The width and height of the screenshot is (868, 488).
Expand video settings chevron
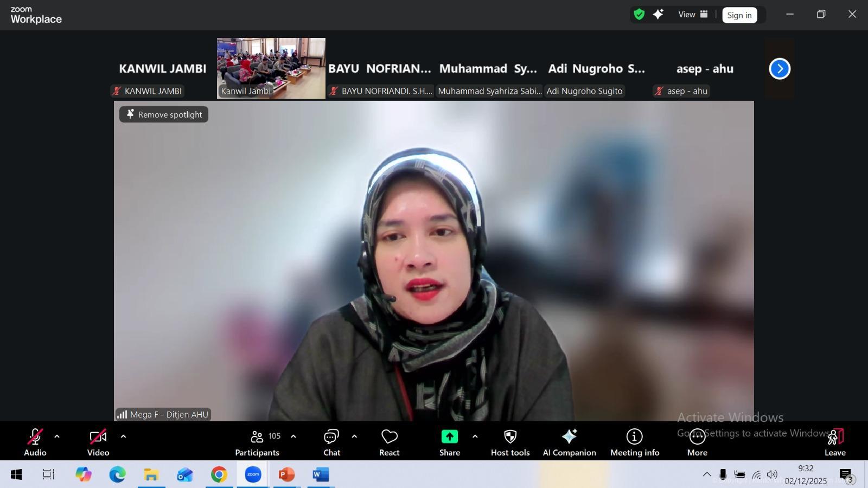pyautogui.click(x=123, y=436)
